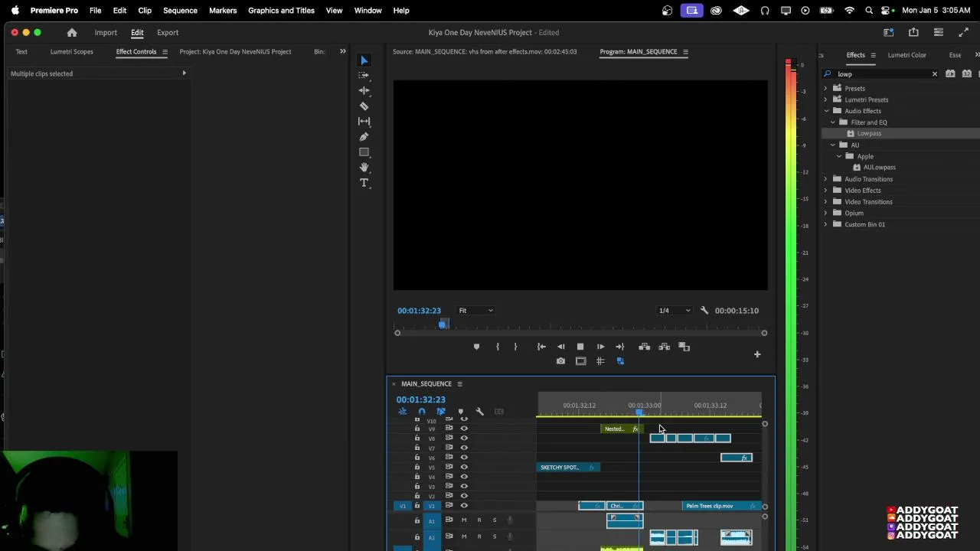Select the Hand tool
Viewport: 980px width, 551px height.
pos(364,167)
